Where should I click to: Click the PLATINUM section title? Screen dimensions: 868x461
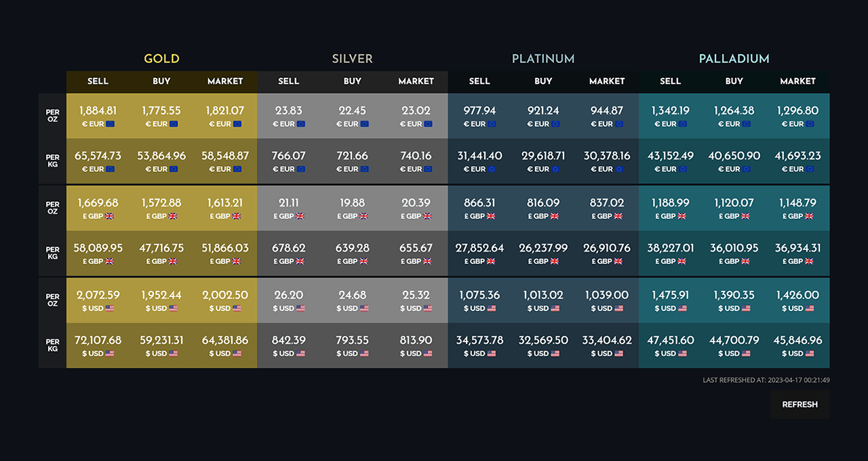[x=543, y=59]
